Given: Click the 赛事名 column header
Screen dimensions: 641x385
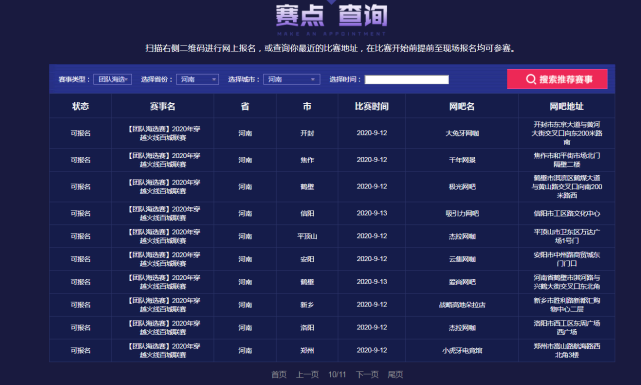Looking at the screenshot, I should pyautogui.click(x=163, y=106).
